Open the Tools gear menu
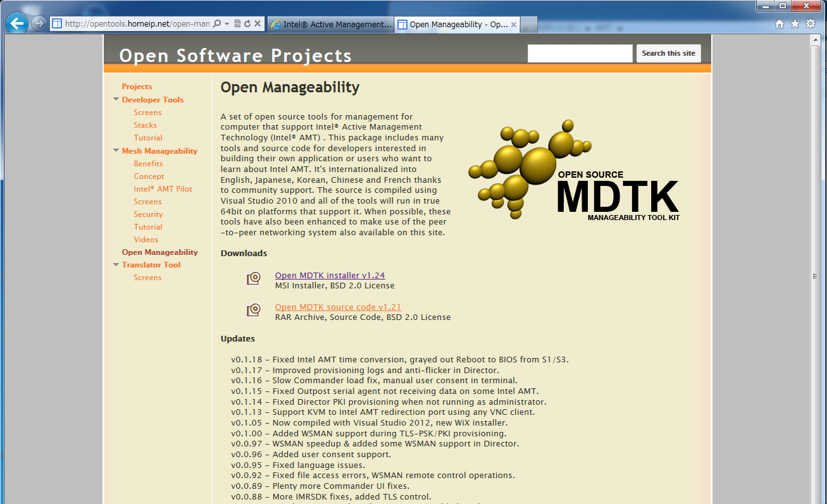The height and width of the screenshot is (504, 827). coord(811,24)
